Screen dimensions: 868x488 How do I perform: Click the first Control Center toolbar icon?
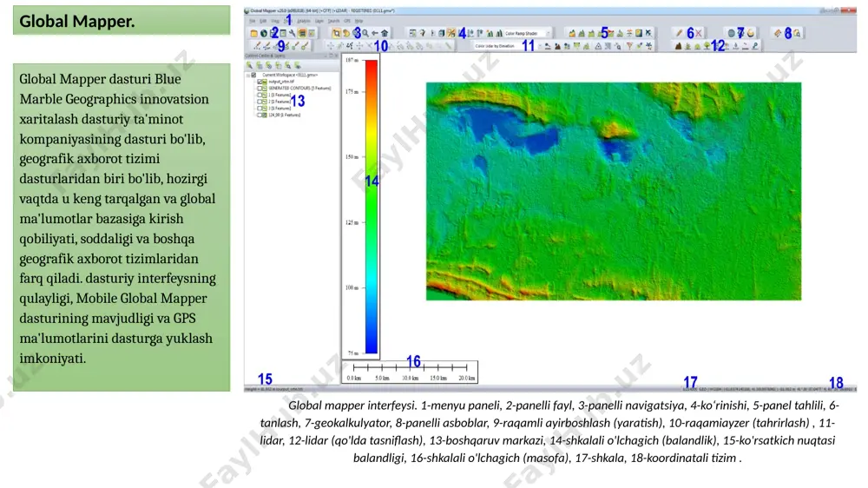249,65
